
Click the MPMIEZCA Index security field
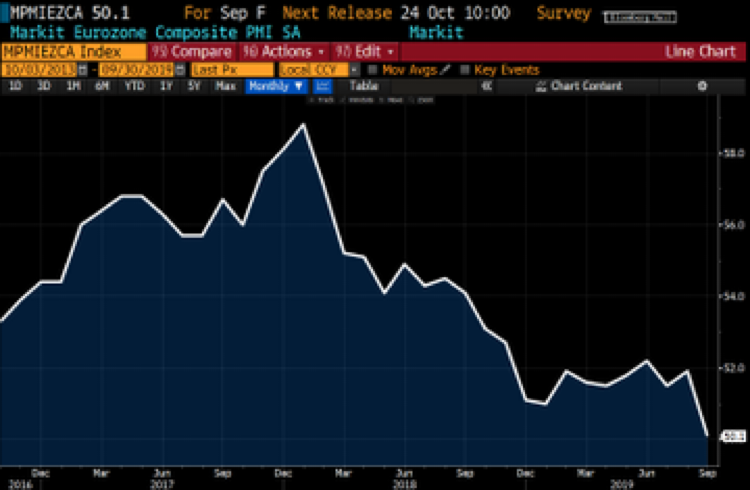tap(73, 51)
